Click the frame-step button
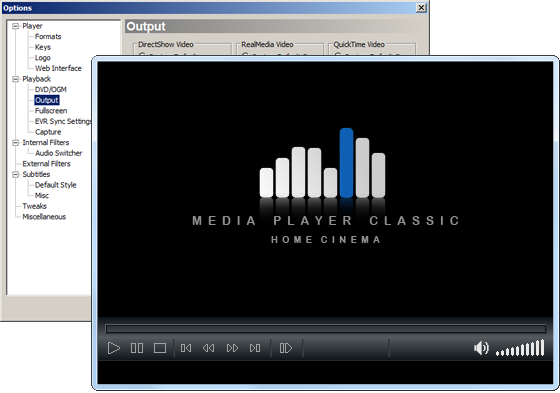 pyautogui.click(x=286, y=348)
